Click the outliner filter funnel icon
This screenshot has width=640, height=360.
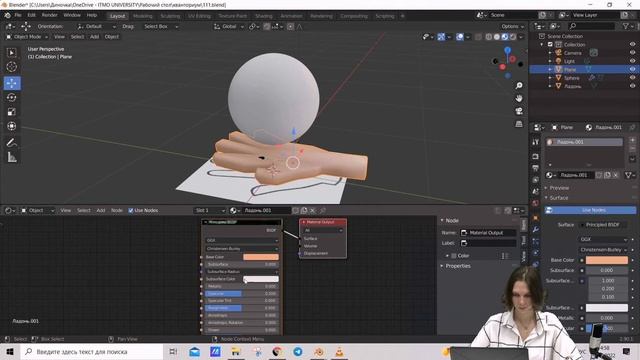(x=626, y=26)
